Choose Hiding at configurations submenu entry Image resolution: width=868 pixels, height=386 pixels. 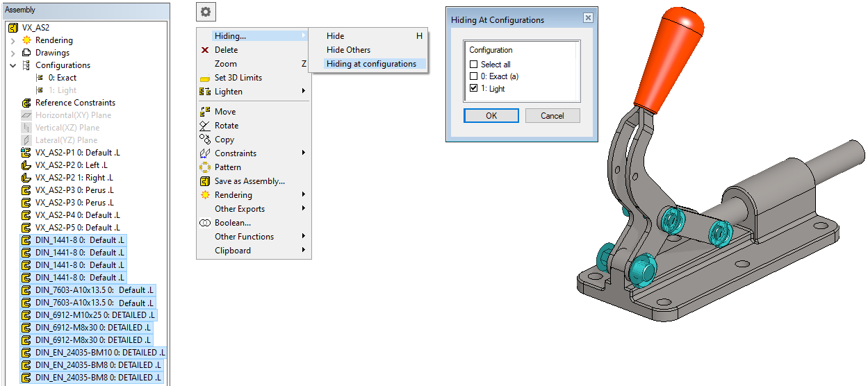coord(371,64)
